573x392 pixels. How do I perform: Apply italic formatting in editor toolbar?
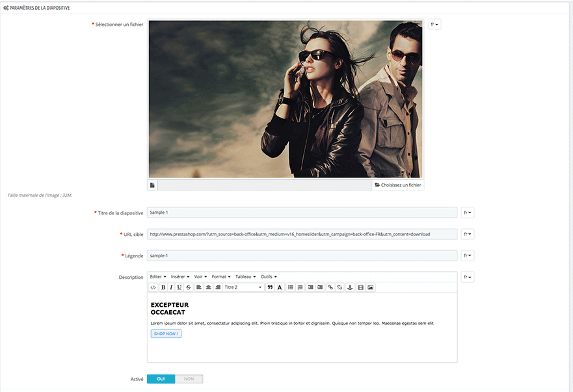[171, 287]
